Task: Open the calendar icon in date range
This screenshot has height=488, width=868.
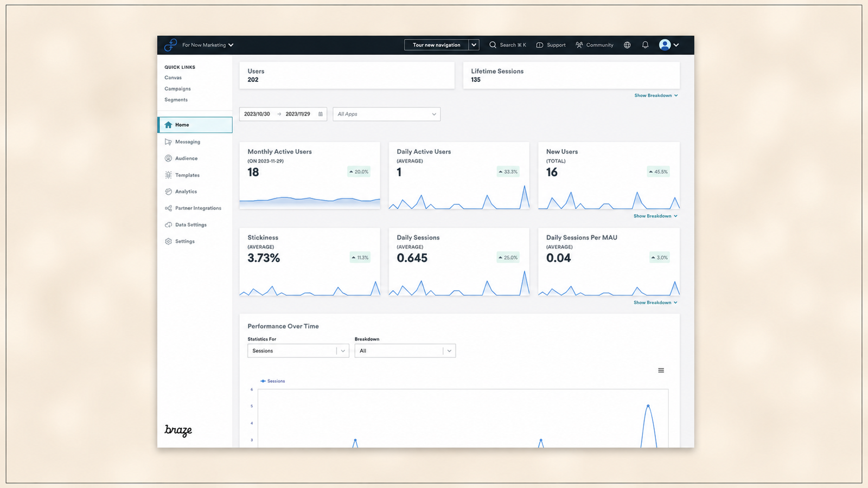Action: point(321,114)
